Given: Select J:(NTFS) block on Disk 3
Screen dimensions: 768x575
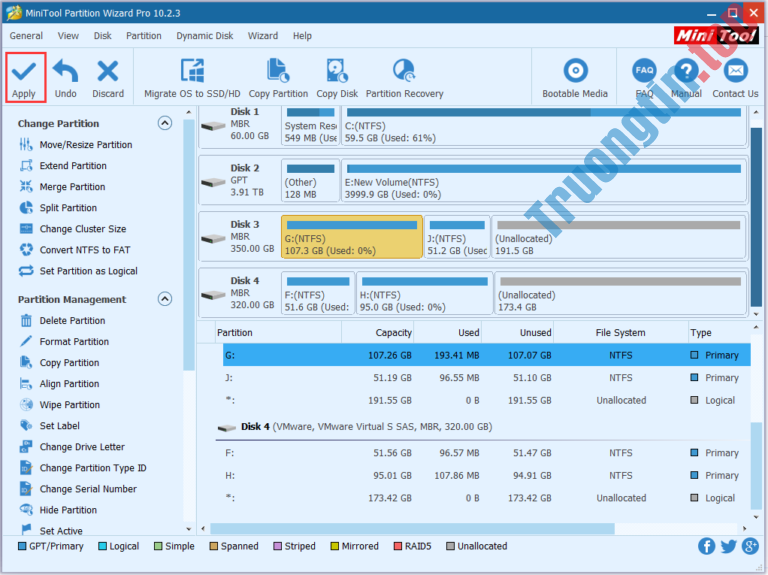Looking at the screenshot, I should tap(457, 237).
